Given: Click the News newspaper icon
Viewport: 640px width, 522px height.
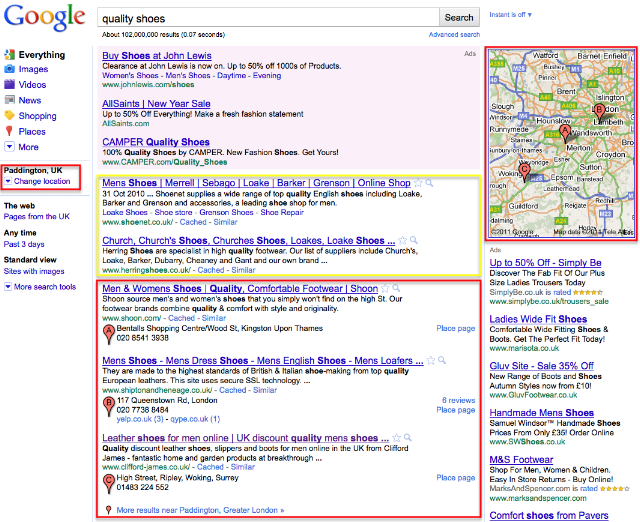Looking at the screenshot, I should click(x=9, y=100).
